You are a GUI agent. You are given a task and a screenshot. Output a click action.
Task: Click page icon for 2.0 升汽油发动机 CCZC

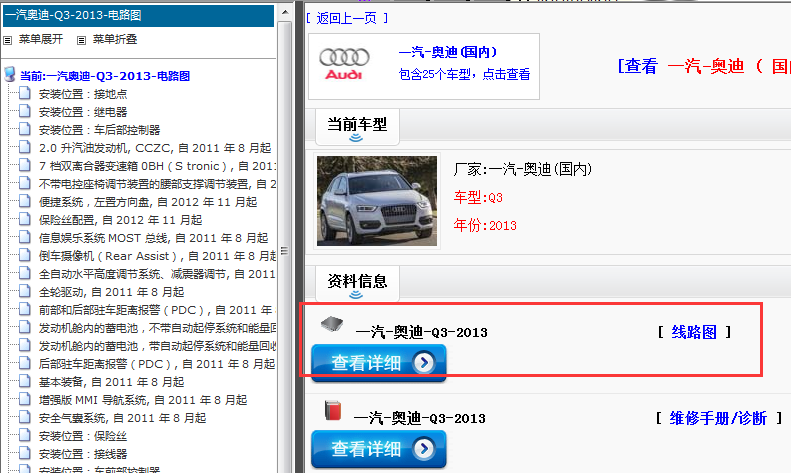tap(25, 147)
